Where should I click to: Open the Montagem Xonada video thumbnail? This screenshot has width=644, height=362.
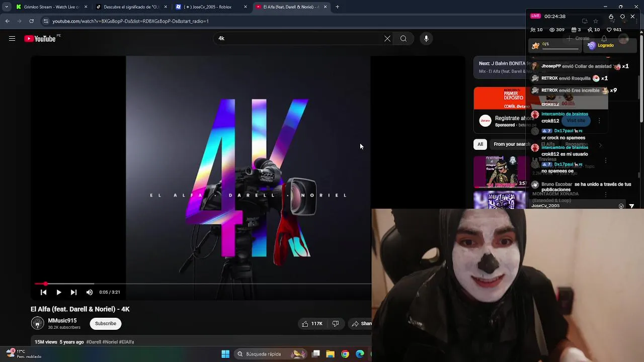500,200
